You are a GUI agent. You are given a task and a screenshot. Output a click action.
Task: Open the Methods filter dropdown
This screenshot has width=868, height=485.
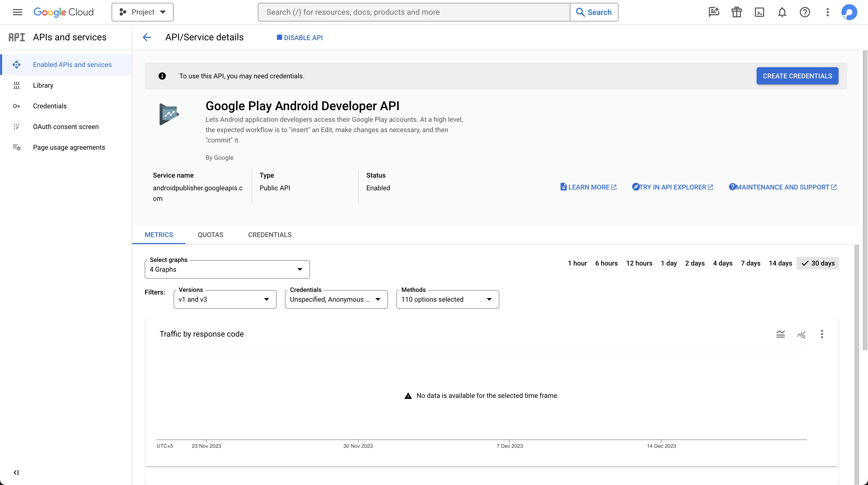coord(447,299)
